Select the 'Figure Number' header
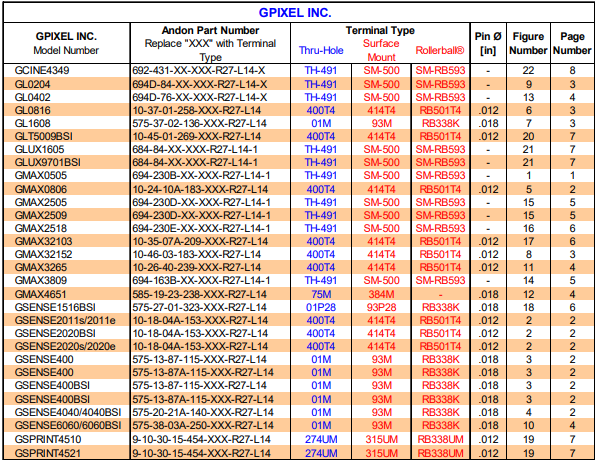597x463 pixels. pyautogui.click(x=528, y=43)
